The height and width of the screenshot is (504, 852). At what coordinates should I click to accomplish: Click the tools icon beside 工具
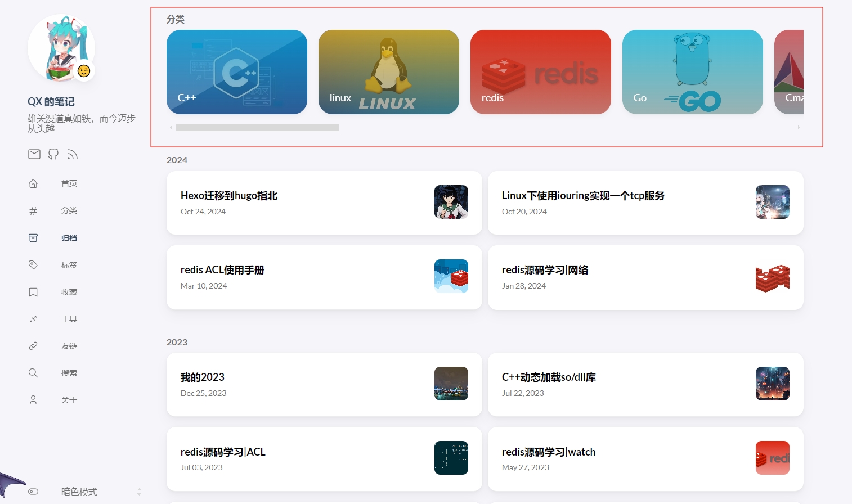coord(33,319)
